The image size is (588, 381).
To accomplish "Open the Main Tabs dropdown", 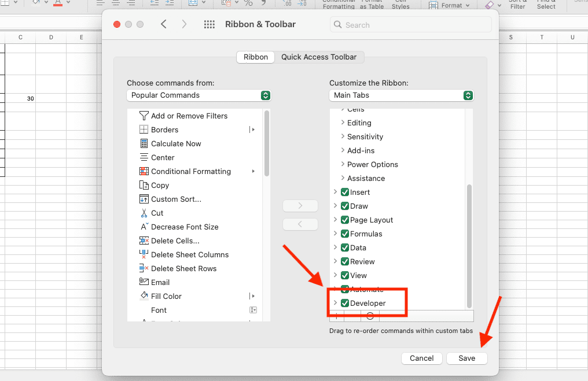I will tap(401, 95).
